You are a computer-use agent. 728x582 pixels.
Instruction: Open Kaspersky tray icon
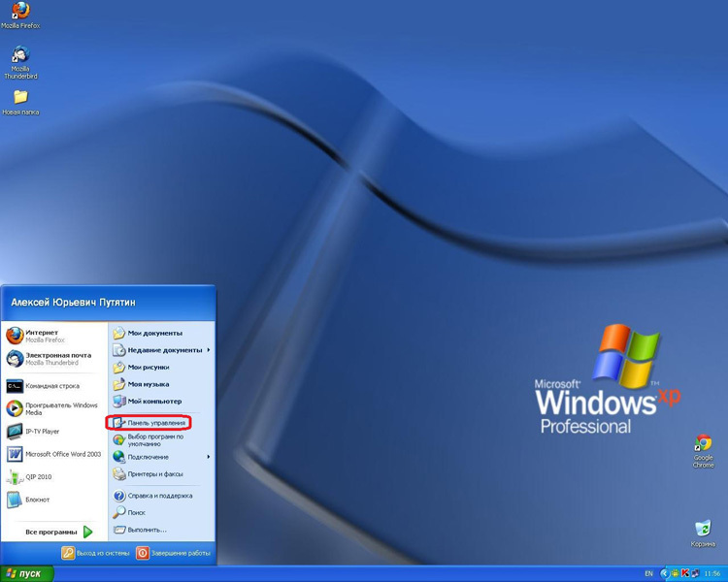[x=684, y=574]
